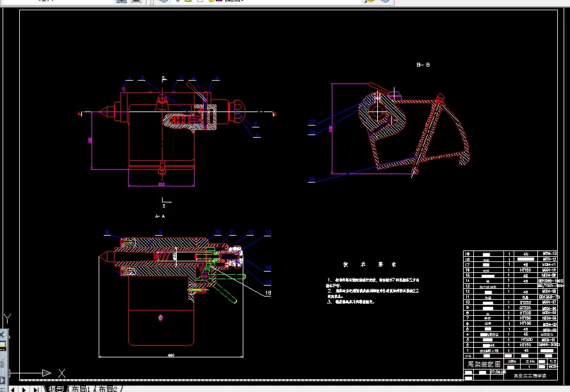Click balloon number 9 in A-A view

coord(160,233)
